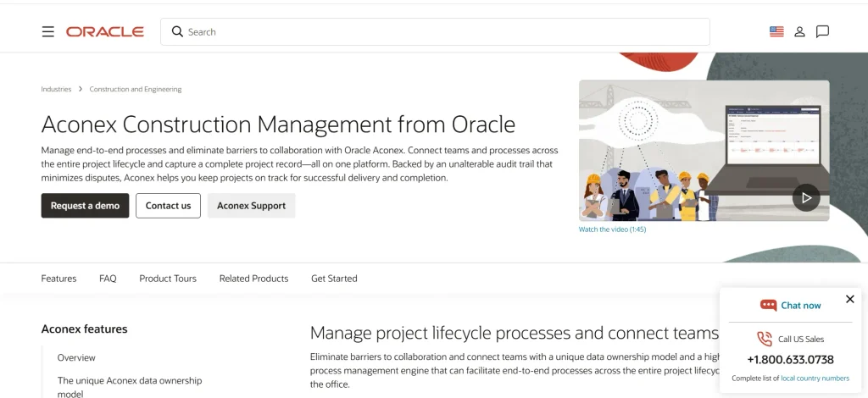868x398 pixels.
Task: Click the Oracle logo
Action: point(104,31)
